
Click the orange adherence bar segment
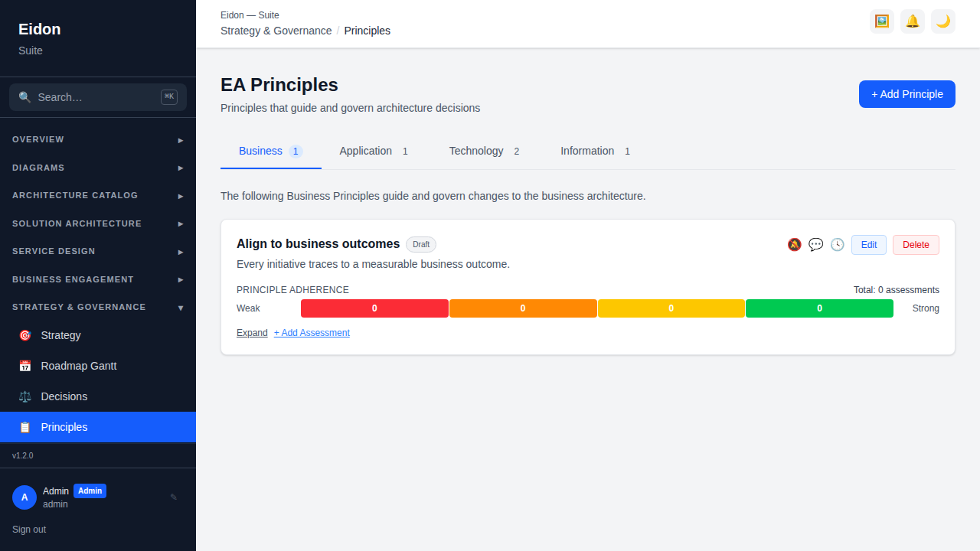523,308
